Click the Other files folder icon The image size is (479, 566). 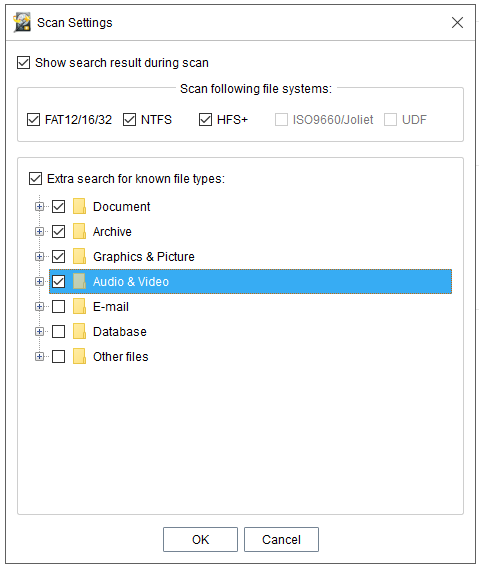(x=79, y=356)
